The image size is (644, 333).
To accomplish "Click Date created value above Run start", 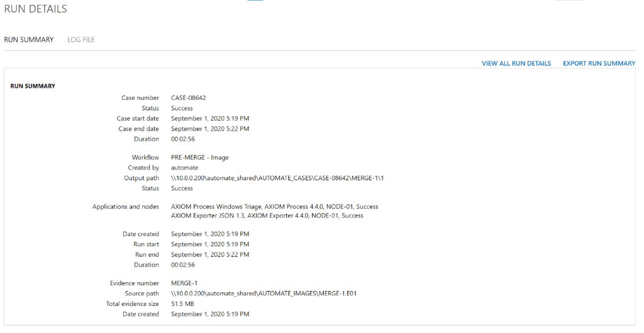I will (x=210, y=234).
